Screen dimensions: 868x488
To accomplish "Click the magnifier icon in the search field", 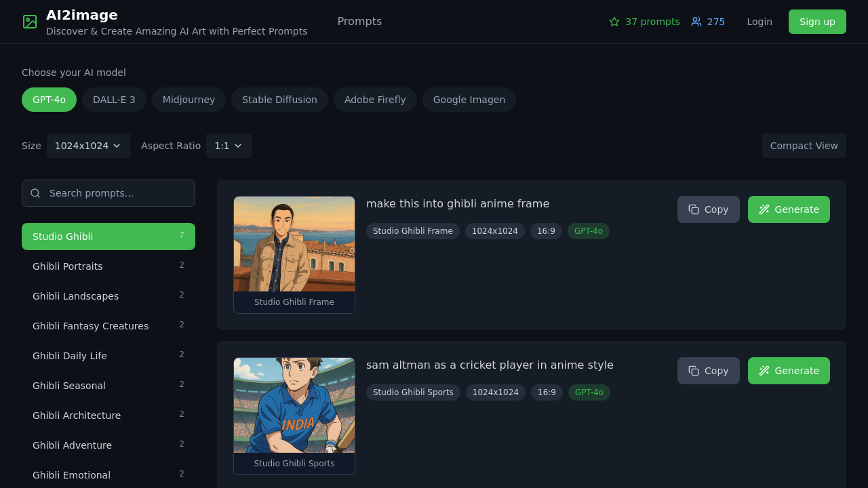I will pos(35,192).
